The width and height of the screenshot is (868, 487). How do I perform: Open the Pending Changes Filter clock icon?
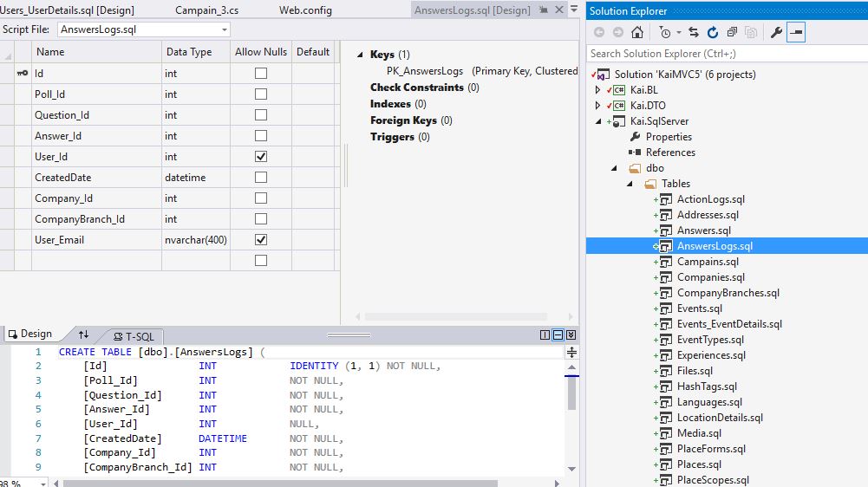pyautogui.click(x=665, y=33)
